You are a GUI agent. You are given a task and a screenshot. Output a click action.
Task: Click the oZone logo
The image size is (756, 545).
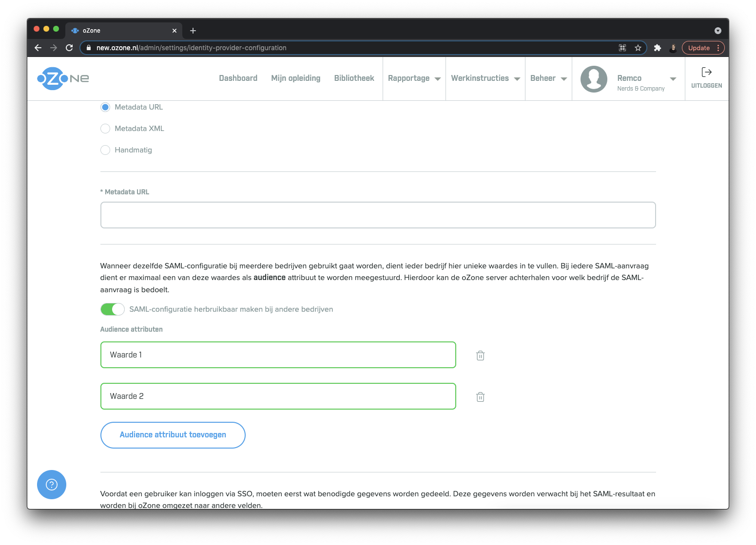pyautogui.click(x=62, y=78)
